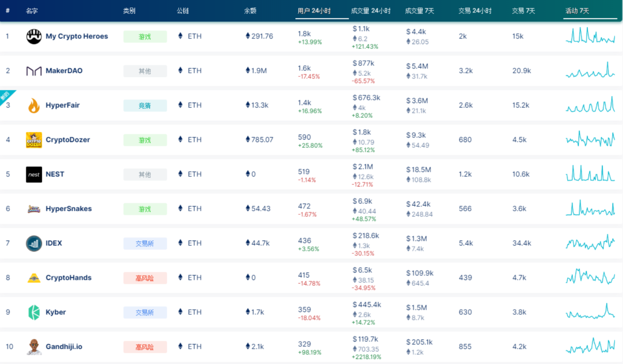Open the HyperSnakes name link
Viewport: 623px width, 364px height.
coord(69,208)
